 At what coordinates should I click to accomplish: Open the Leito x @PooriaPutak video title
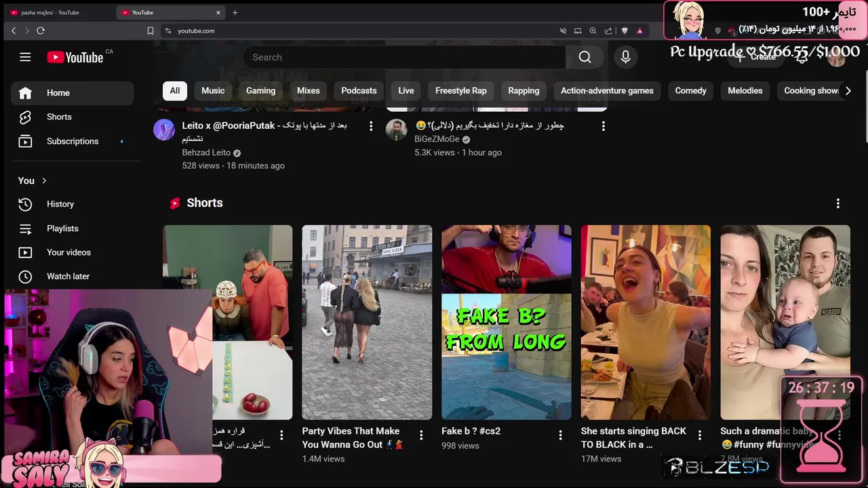[x=264, y=131]
